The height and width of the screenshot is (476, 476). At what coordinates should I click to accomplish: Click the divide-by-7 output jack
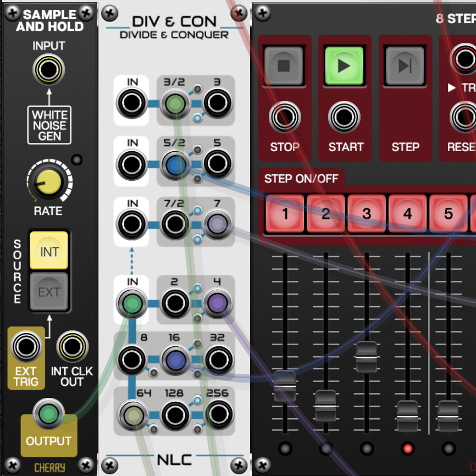[x=217, y=224]
